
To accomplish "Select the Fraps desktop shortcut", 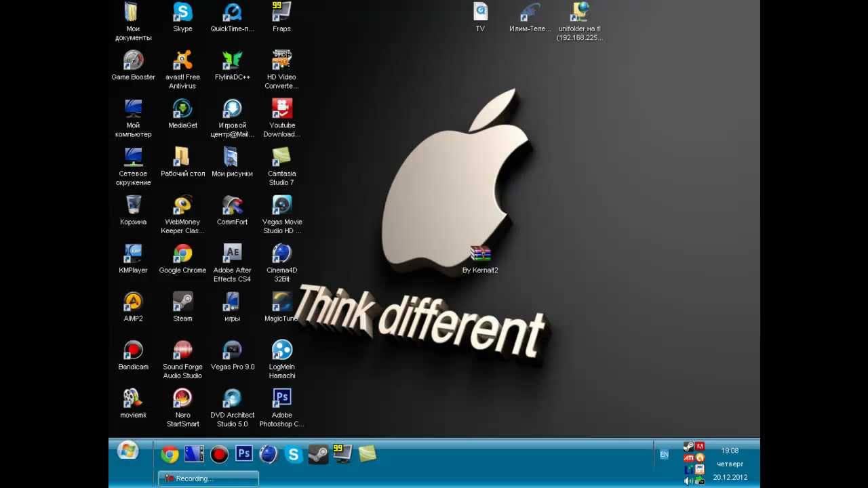I will (x=281, y=18).
